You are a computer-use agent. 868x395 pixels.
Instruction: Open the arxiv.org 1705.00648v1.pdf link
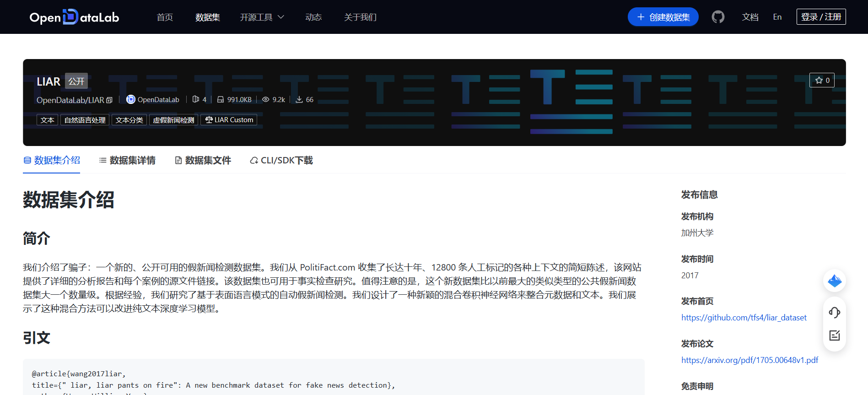[750, 360]
